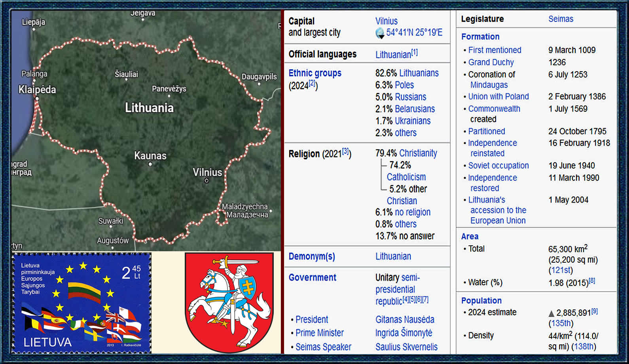Open the Lietuva postage stamp image
This screenshot has width=629, height=364.
[x=81, y=303]
